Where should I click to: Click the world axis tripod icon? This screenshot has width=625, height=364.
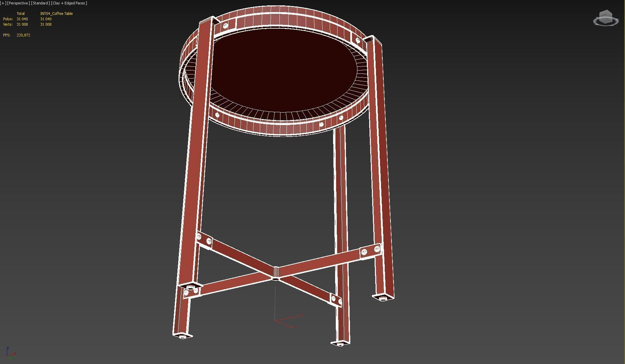(11, 353)
